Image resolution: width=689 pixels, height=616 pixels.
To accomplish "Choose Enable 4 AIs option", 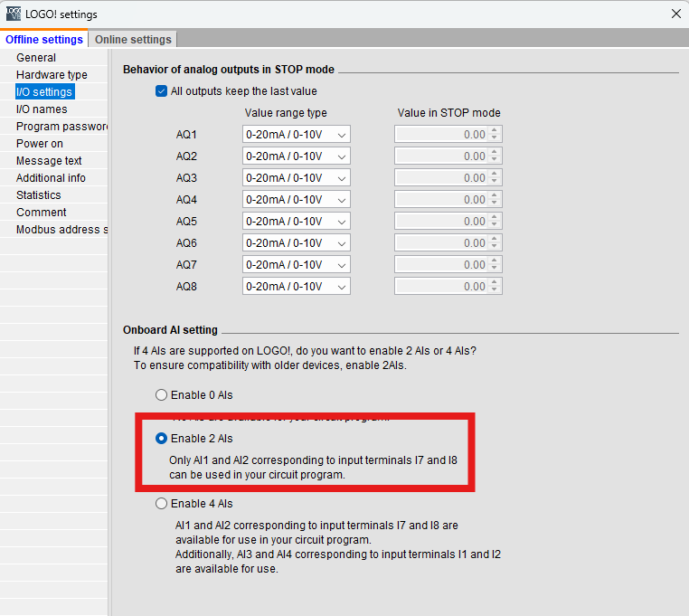I will (x=161, y=504).
